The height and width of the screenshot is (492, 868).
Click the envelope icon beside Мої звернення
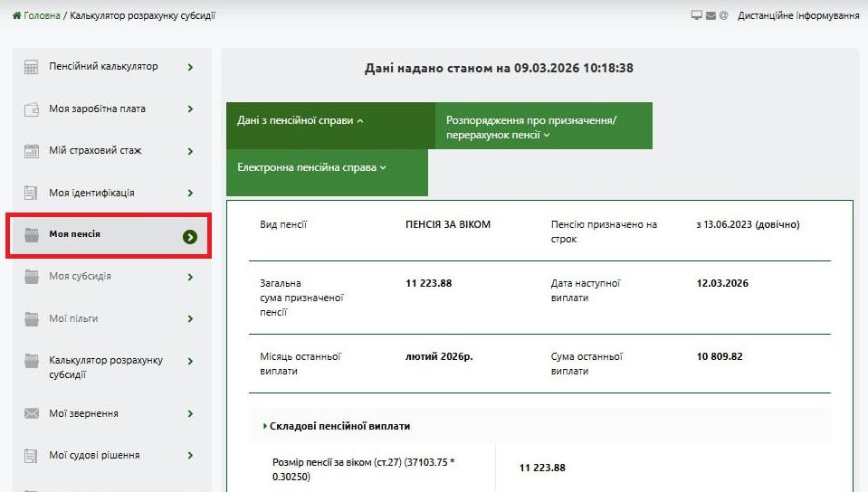(31, 414)
